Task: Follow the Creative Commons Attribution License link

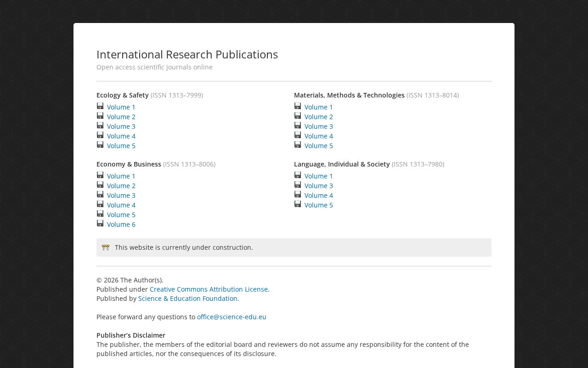Action: pos(209,289)
